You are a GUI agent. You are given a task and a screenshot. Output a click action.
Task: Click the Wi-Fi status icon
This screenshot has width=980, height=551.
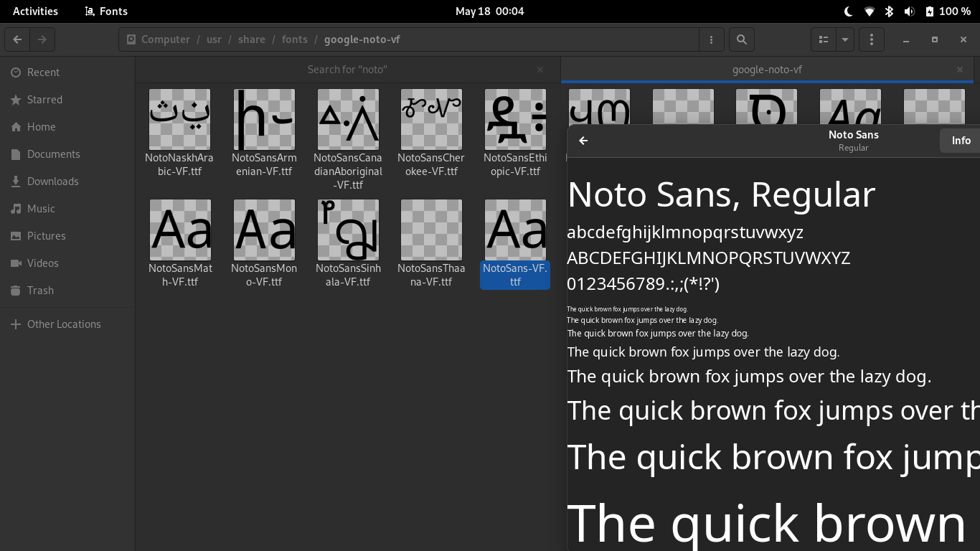(869, 11)
